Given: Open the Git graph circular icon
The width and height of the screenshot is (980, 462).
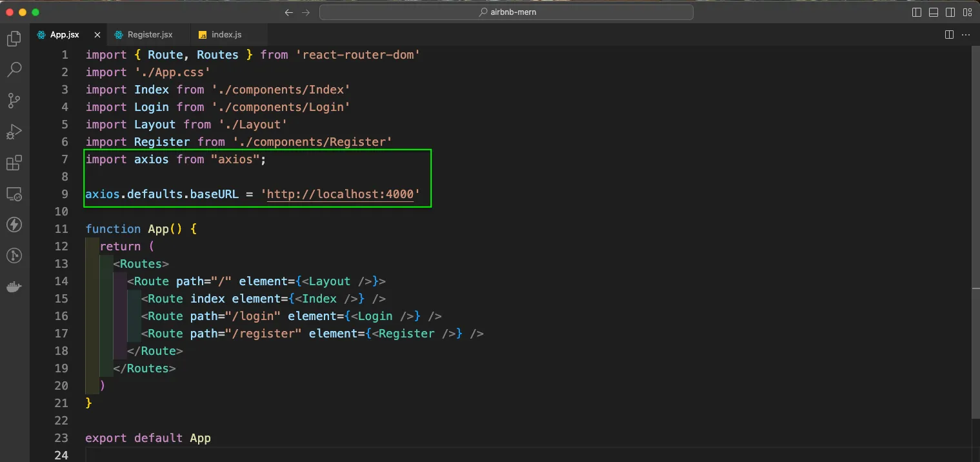Looking at the screenshot, I should click(14, 256).
